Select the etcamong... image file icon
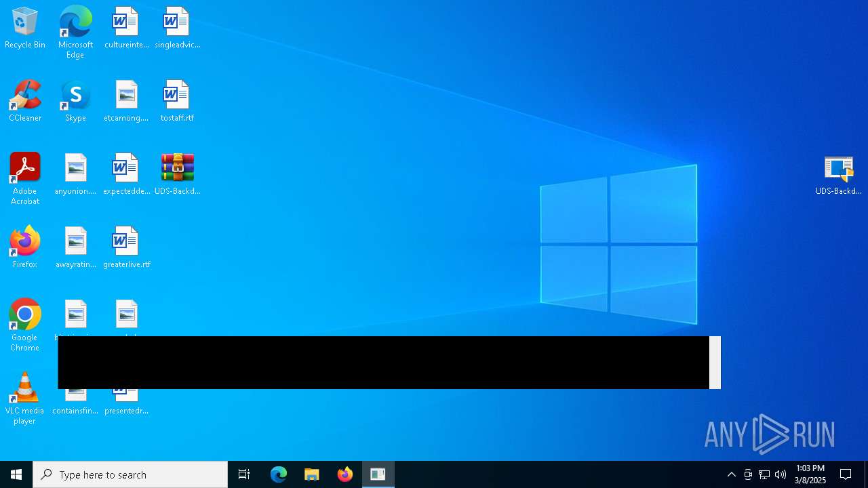Viewport: 868px width, 488px height. [x=126, y=102]
